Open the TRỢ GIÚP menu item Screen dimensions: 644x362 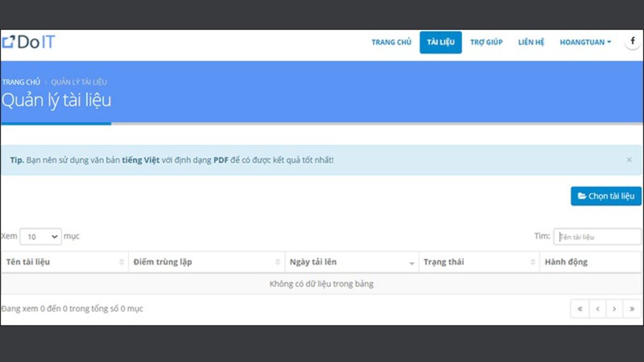pos(487,42)
